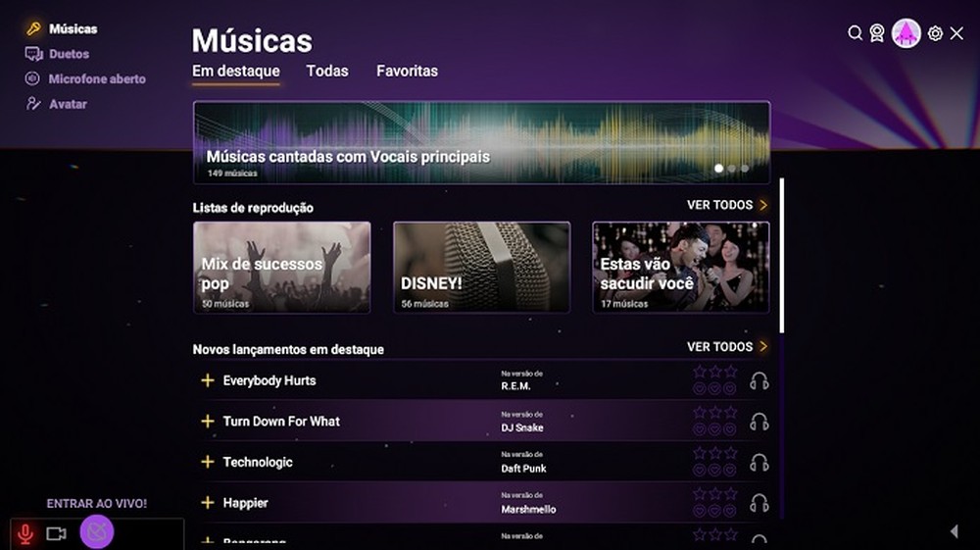Click the R.E.M. artist name
Screen dimensions: 980x550
tap(515, 386)
